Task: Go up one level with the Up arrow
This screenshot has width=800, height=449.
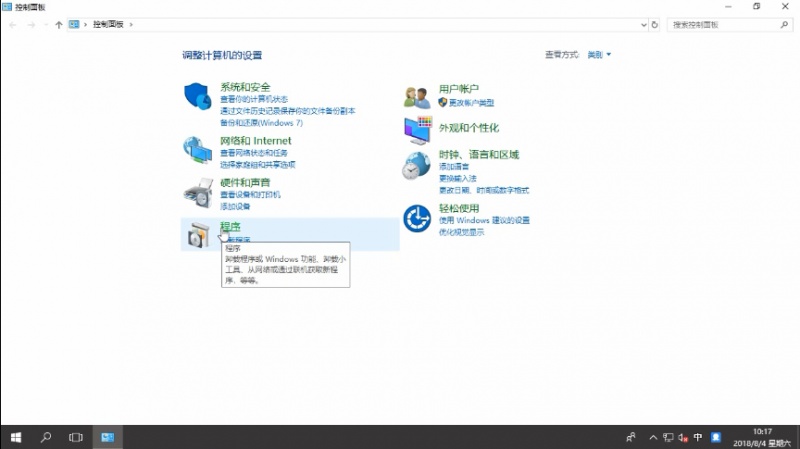Action: pos(59,24)
